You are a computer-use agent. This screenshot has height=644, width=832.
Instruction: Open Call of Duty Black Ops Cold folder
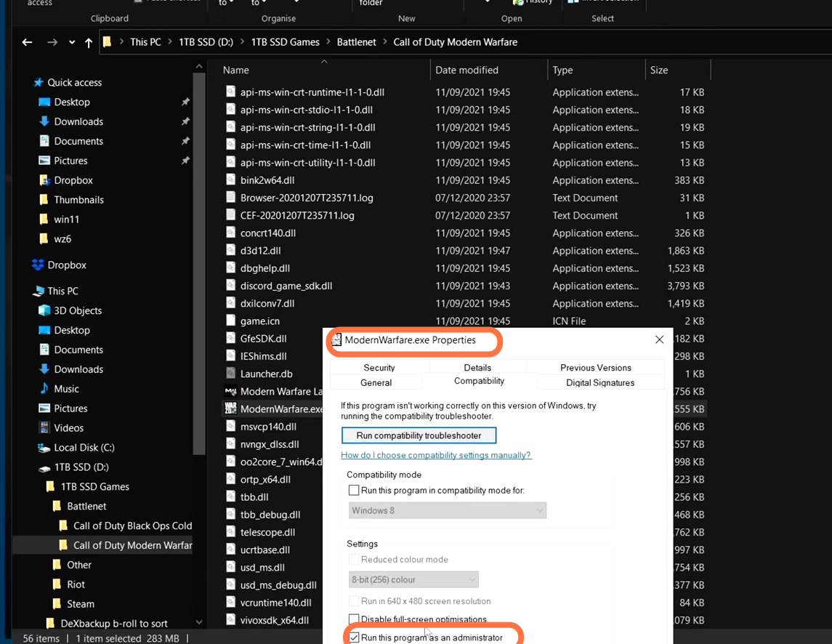(x=133, y=526)
